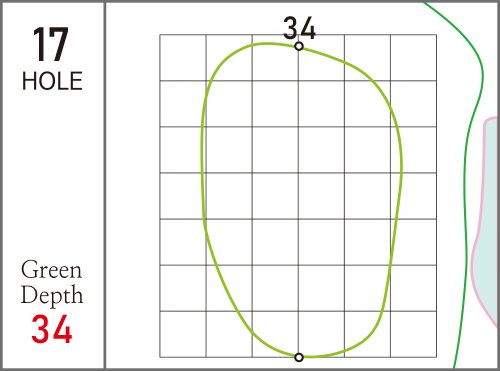Select the large hole number 17
Viewport: 500px width, 371px height.
click(x=51, y=44)
